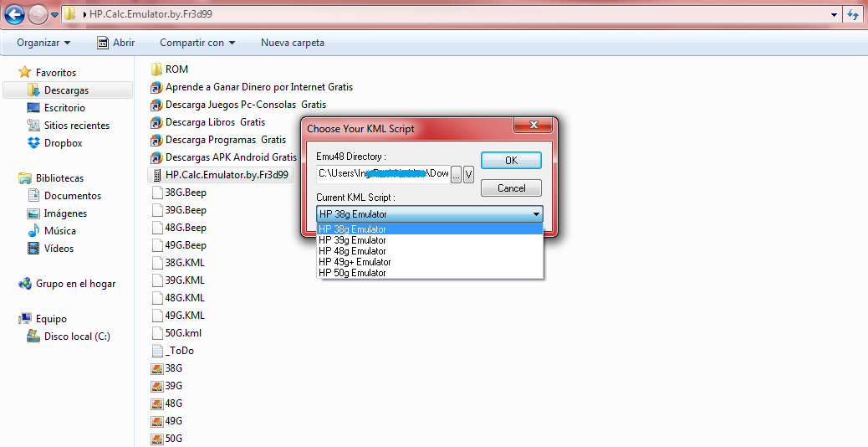This screenshot has height=447, width=868.
Task: Close the Choose Your KML Script dialog
Action: [x=534, y=126]
